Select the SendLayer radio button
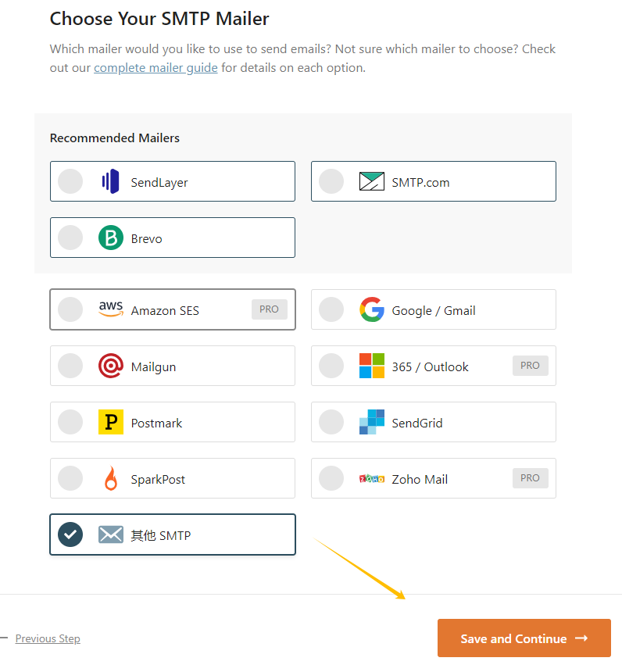Image resolution: width=622 pixels, height=672 pixels. pyautogui.click(x=70, y=181)
